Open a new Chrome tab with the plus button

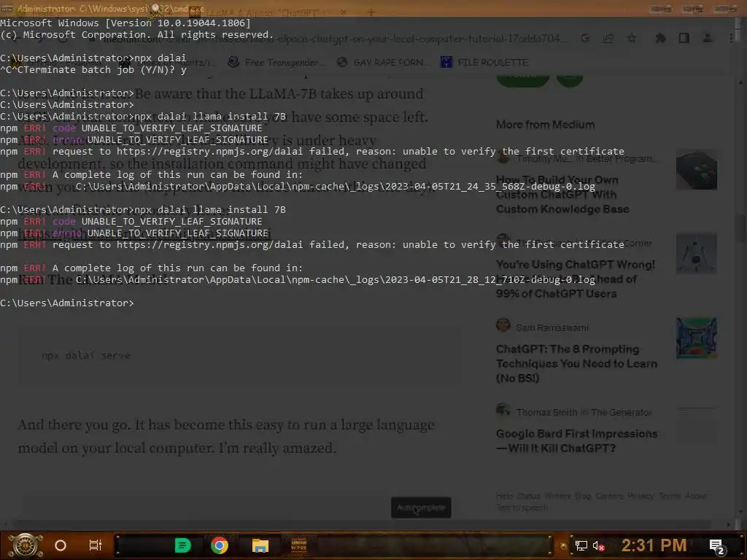[371, 12]
